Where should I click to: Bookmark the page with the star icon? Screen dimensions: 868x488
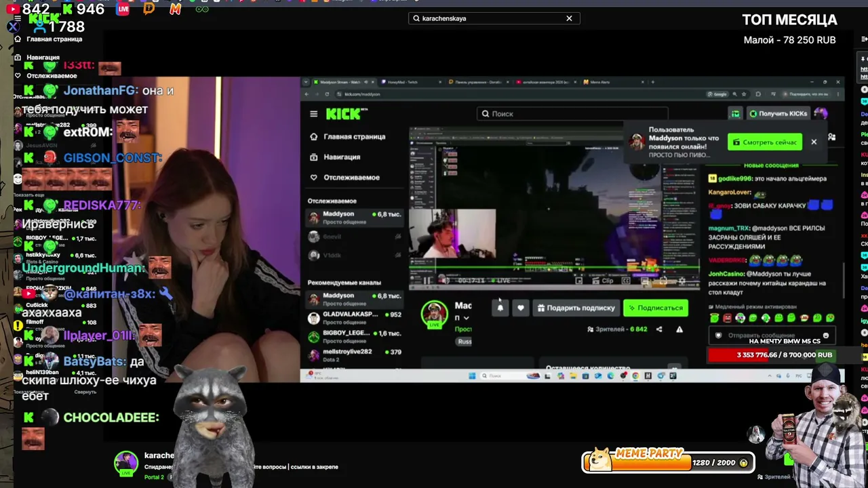click(x=744, y=94)
